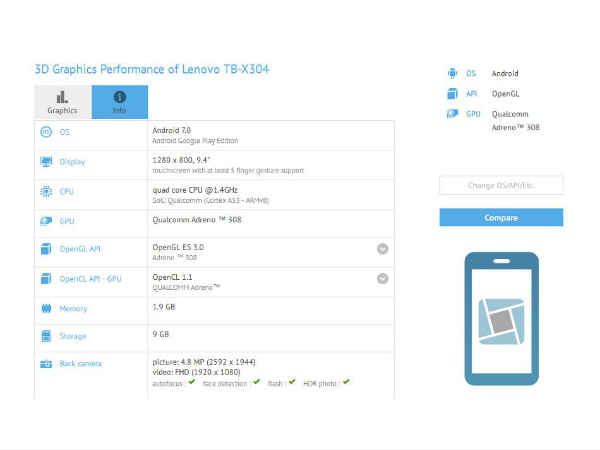
Task: Select the Info tab
Action: (120, 102)
